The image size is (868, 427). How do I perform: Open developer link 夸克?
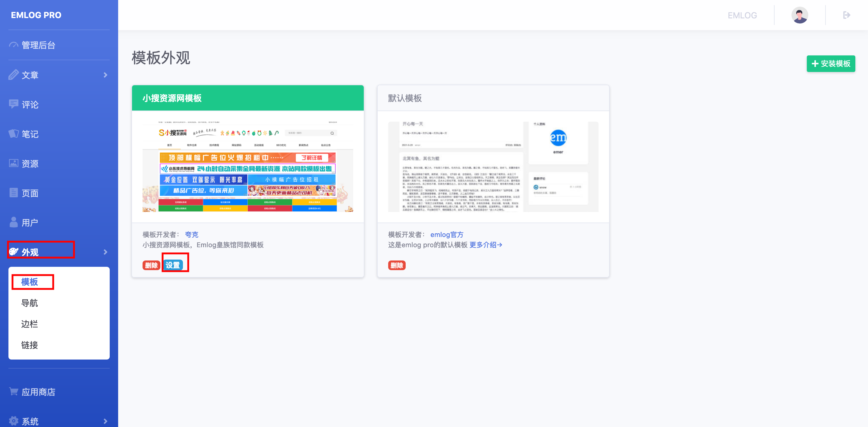[191, 234]
